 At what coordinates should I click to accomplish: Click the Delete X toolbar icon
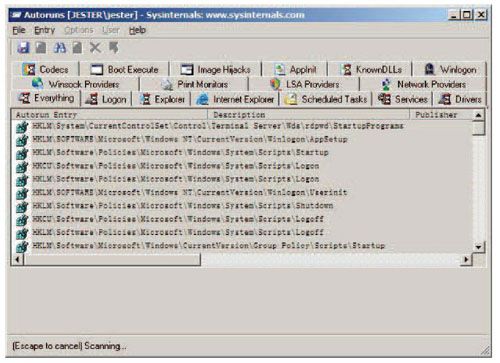point(95,48)
